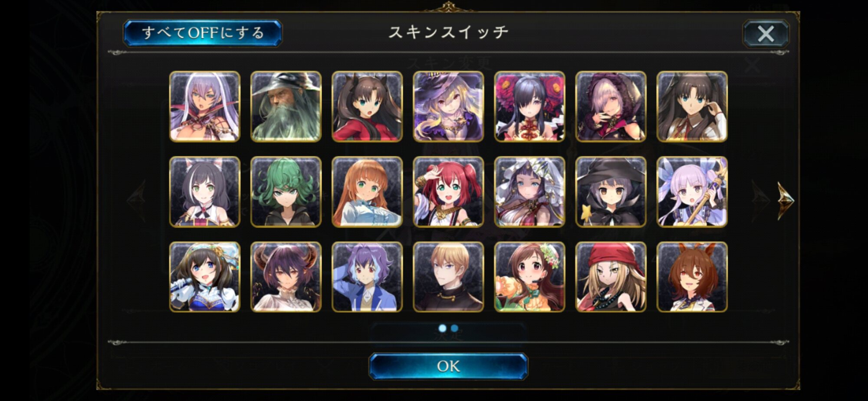
Task: Toggle the black witch hat girl skin
Action: [611, 192]
